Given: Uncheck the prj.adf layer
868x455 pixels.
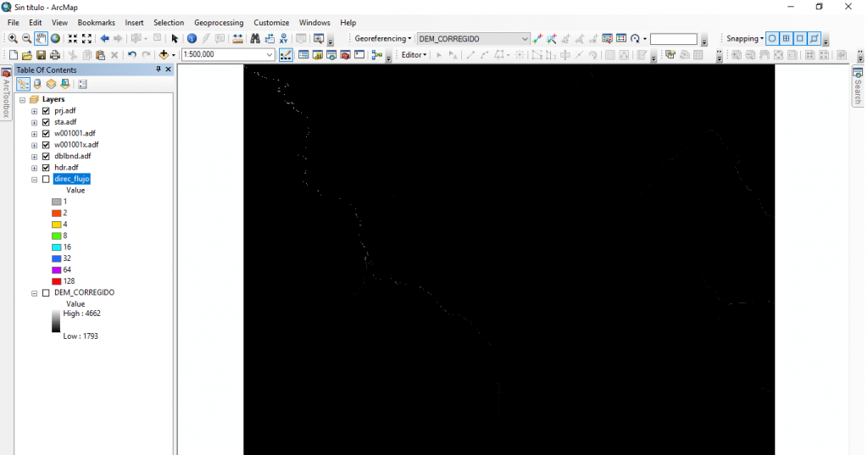Looking at the screenshot, I should click(x=46, y=111).
